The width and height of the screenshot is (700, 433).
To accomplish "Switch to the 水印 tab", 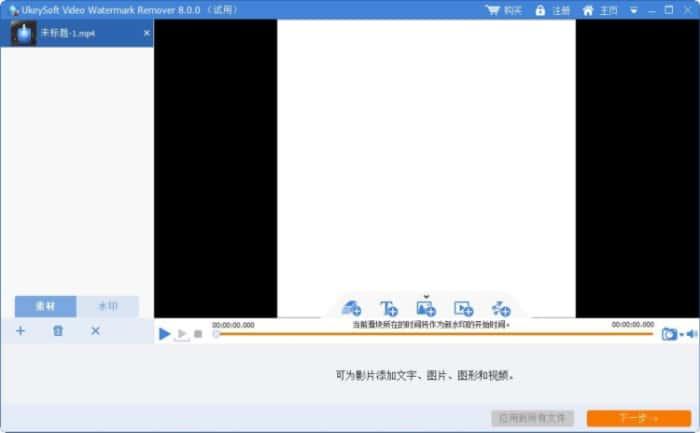I will pos(108,306).
